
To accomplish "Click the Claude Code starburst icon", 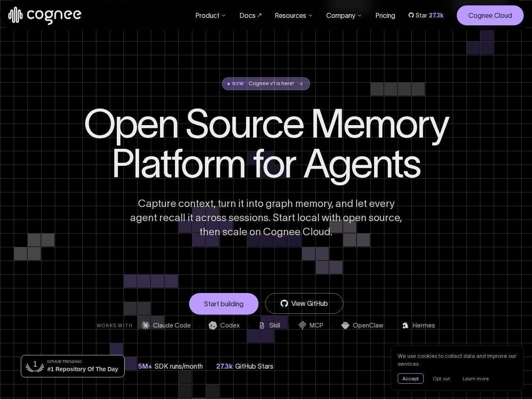I will coord(145,325).
